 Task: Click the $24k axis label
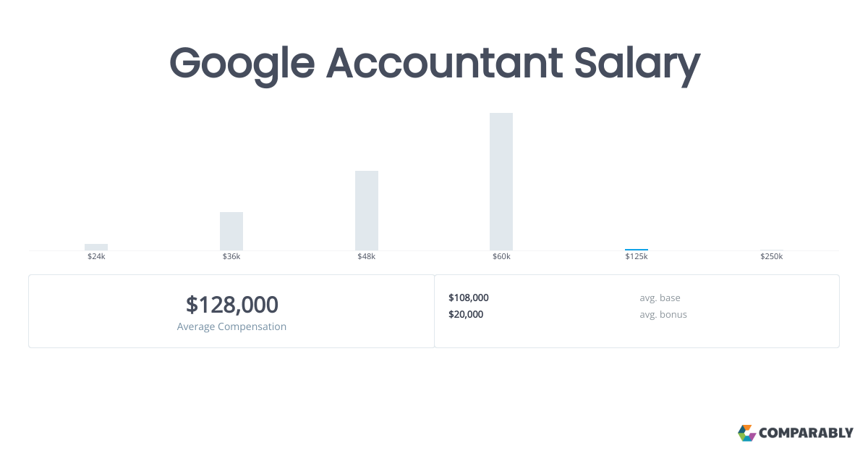[x=96, y=257]
